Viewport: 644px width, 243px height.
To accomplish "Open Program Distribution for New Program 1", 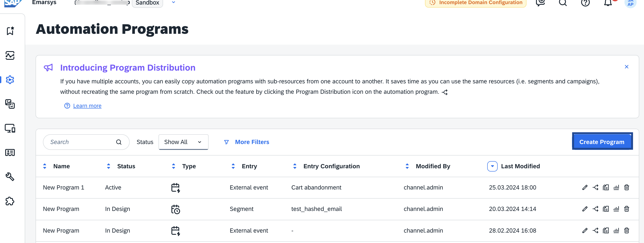I will [x=595, y=187].
